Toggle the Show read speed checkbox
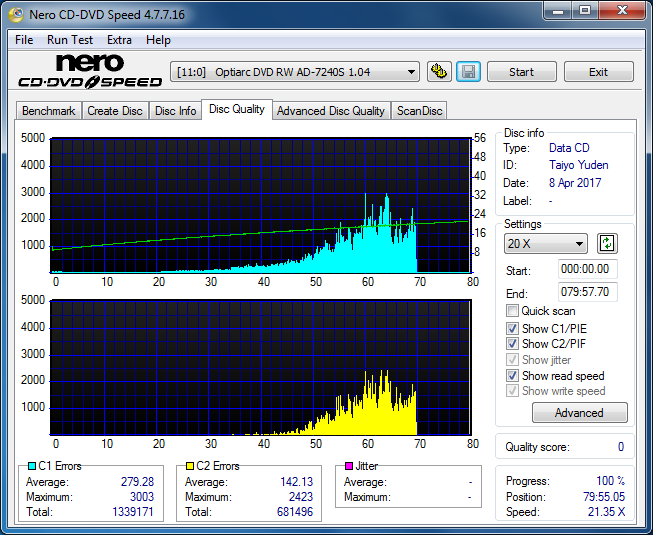 pyautogui.click(x=512, y=376)
